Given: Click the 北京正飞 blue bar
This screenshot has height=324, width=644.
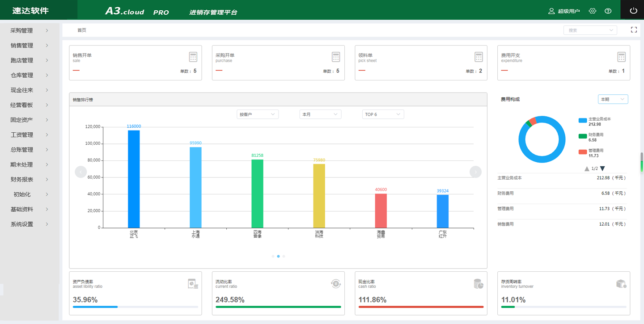Looking at the screenshot, I should [134, 179].
